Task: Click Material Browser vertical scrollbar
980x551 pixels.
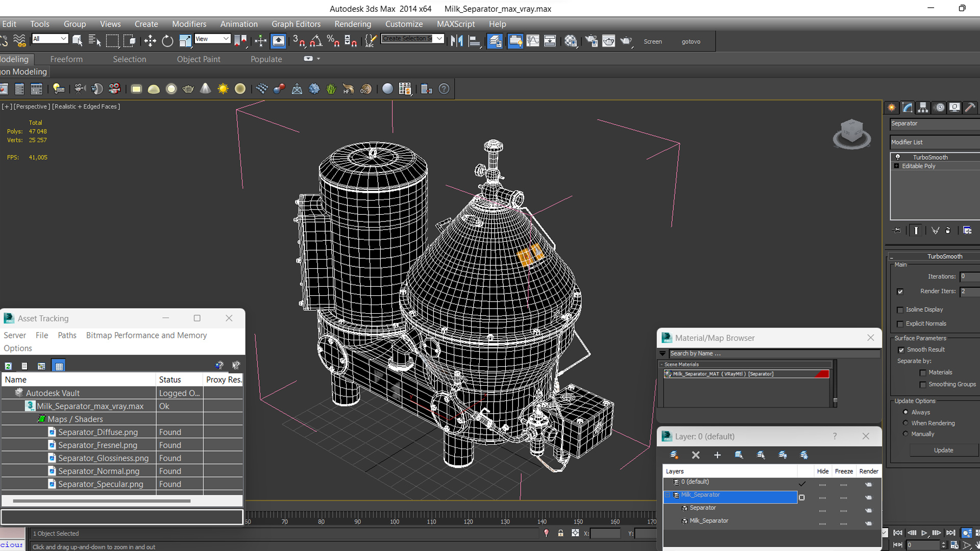Action: click(x=835, y=385)
